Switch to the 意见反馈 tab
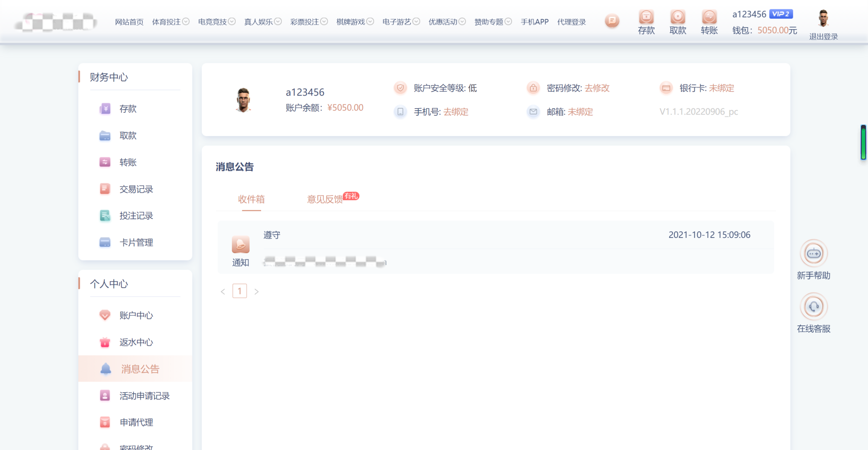The image size is (868, 450). 325,199
